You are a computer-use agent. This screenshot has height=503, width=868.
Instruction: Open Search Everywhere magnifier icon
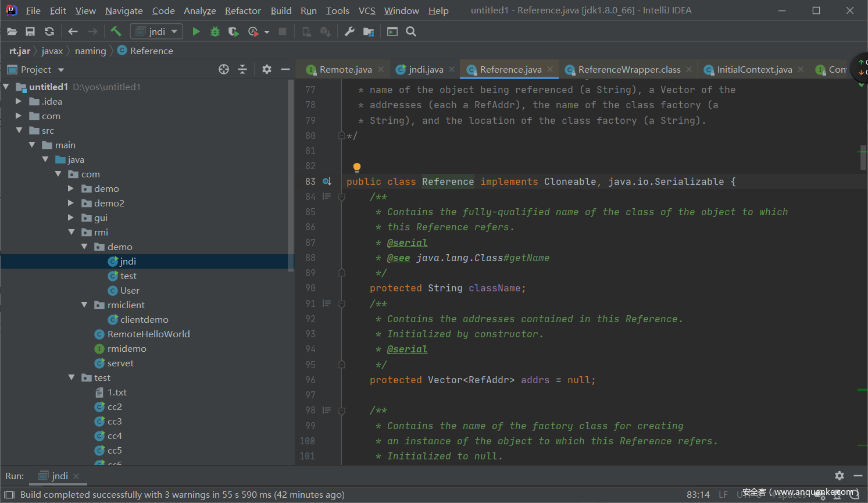(411, 31)
